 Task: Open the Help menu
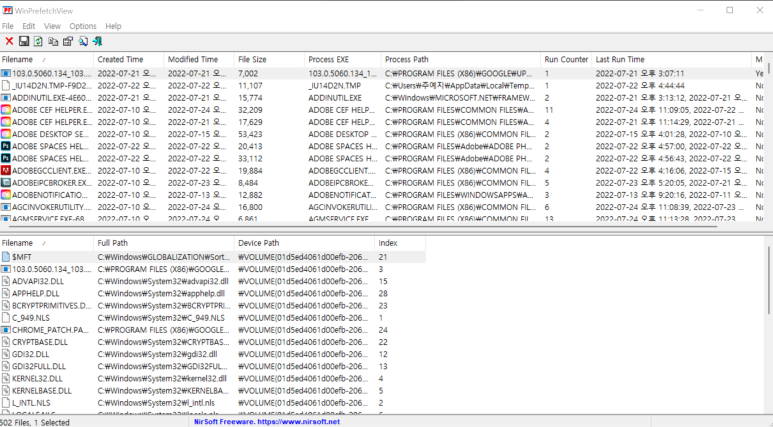113,26
